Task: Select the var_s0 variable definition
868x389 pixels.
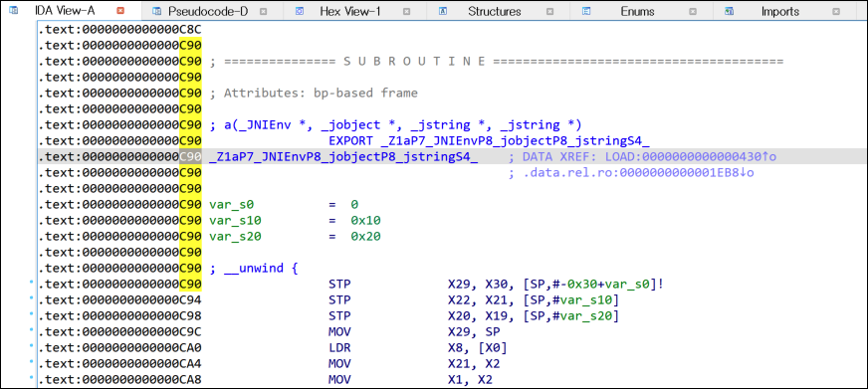Action: click(x=231, y=205)
